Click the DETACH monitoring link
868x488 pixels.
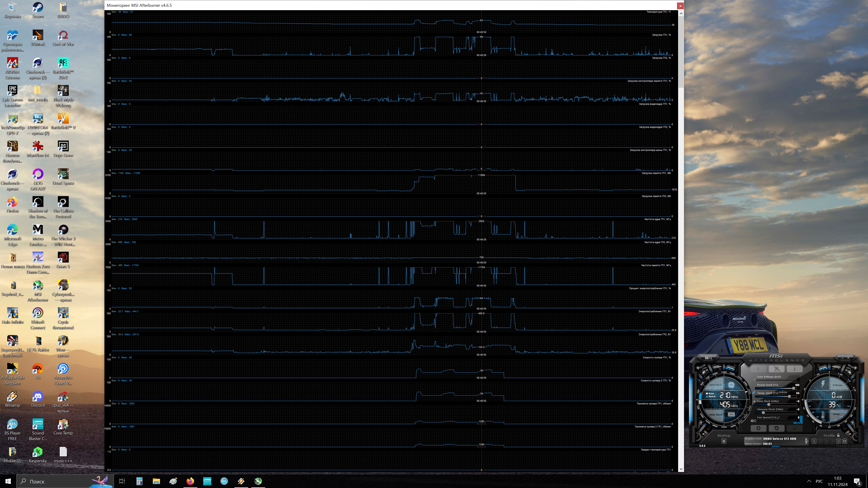(x=776, y=446)
